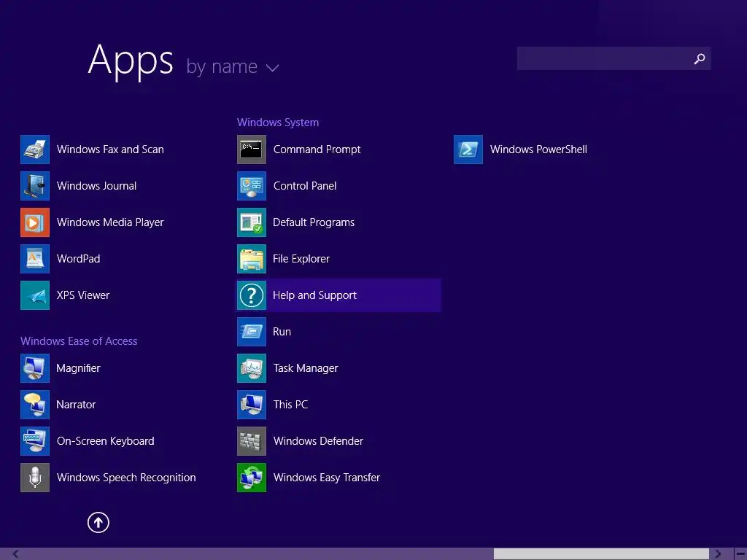This screenshot has height=560, width=747.
Task: Open Help and Support question mark icon
Action: [252, 295]
